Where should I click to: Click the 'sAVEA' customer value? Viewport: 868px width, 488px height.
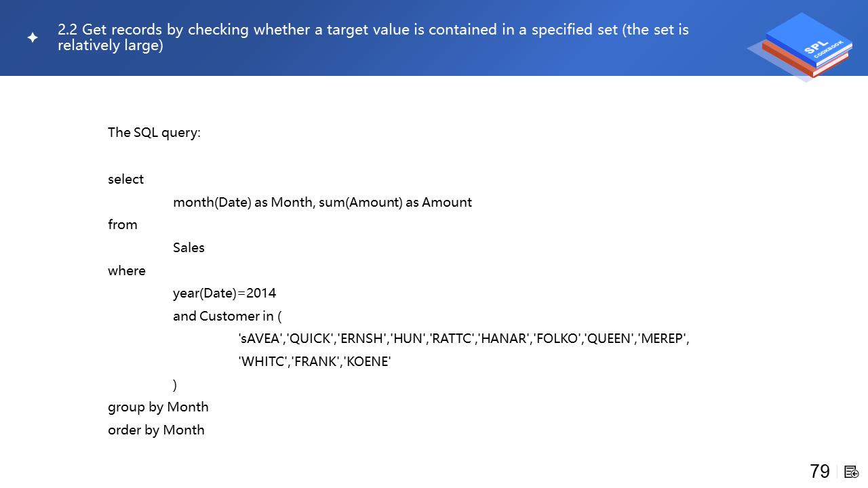point(262,339)
